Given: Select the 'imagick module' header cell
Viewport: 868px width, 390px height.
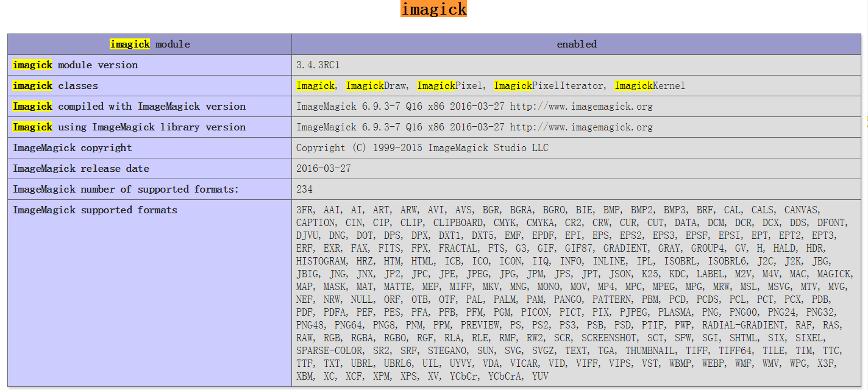Looking at the screenshot, I should [x=150, y=44].
